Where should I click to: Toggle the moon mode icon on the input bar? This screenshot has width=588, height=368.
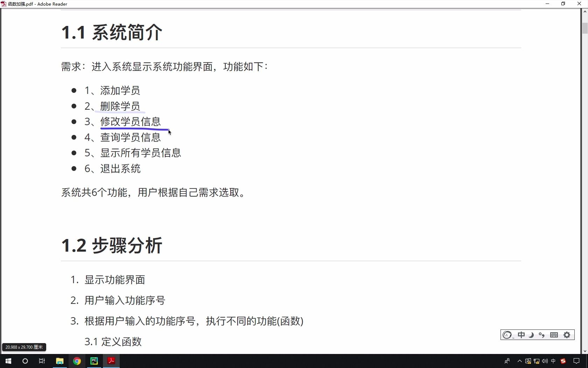tap(531, 335)
